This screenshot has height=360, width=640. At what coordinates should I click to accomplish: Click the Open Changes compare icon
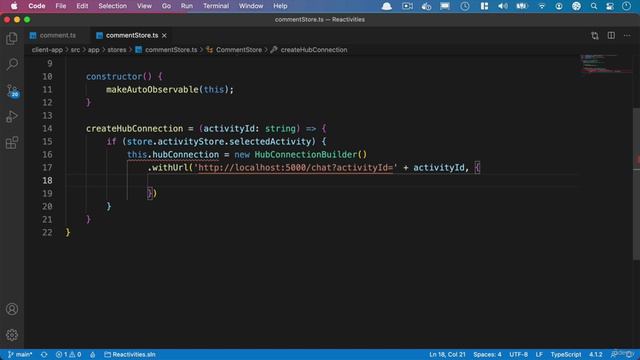pos(595,36)
